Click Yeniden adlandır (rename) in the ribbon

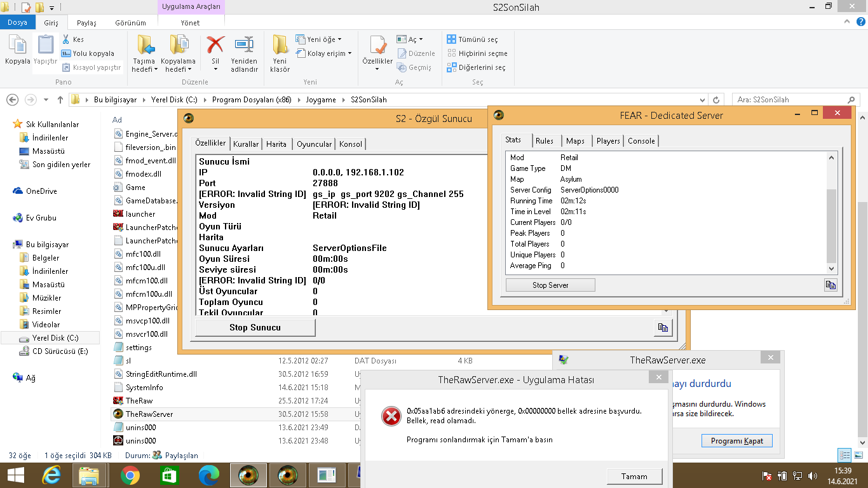[x=244, y=54]
